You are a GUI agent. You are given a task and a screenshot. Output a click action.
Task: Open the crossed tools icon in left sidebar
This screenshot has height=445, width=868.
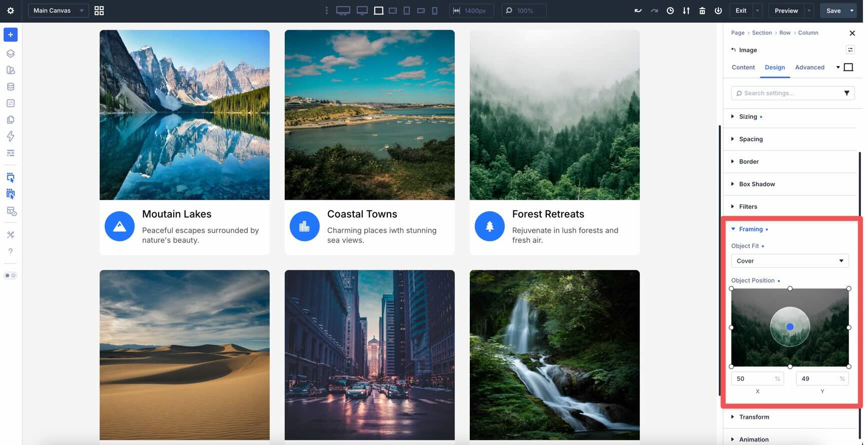click(11, 235)
